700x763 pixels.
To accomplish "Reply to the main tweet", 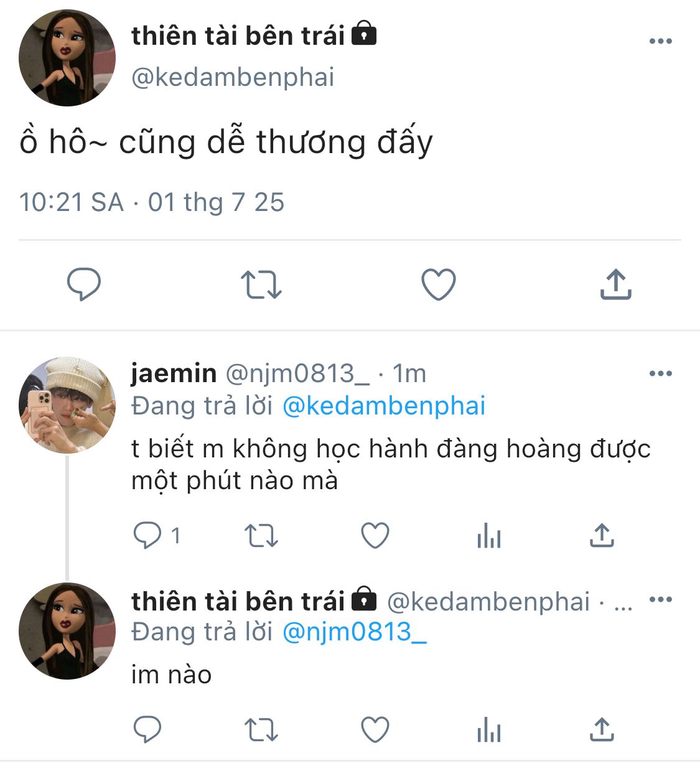I will 84,284.
